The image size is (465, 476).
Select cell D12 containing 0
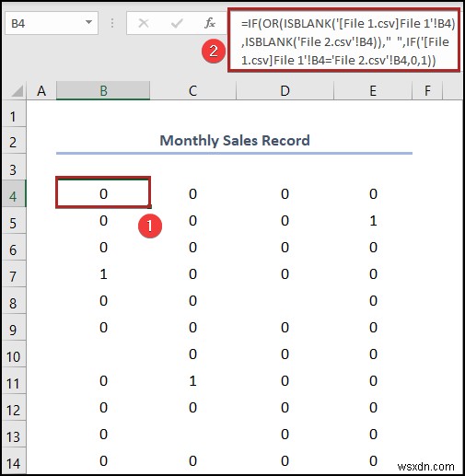click(285, 407)
